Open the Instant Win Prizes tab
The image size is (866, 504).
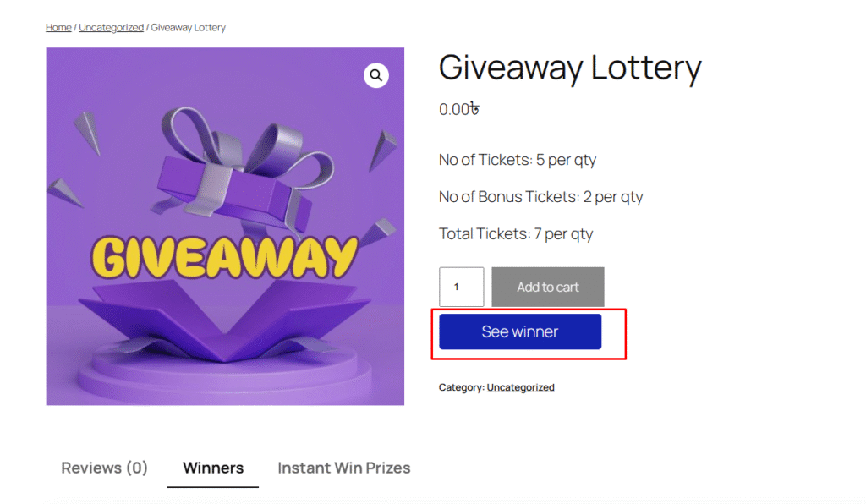click(343, 468)
